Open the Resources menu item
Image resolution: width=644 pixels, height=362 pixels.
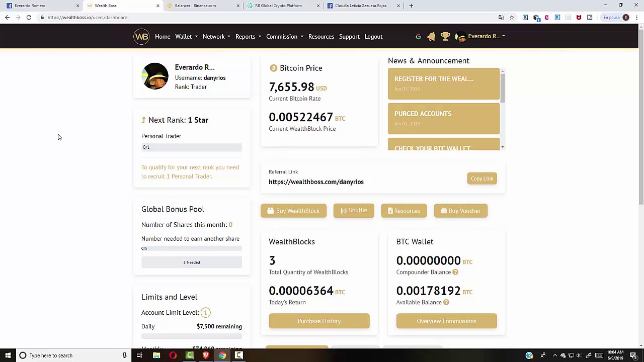(321, 37)
